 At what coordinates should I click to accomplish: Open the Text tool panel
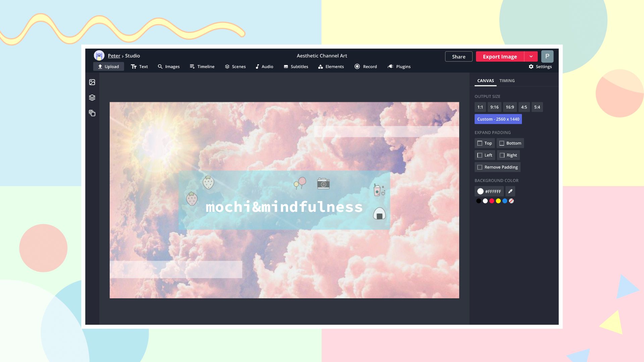[x=139, y=67]
